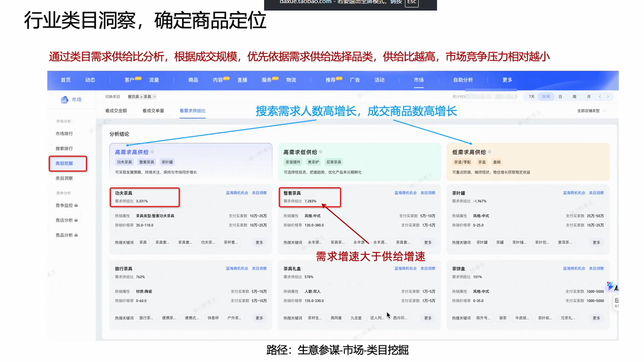644x362 pixels.
Task: Click the feedback icon below the AI assistant
Action: (616, 302)
